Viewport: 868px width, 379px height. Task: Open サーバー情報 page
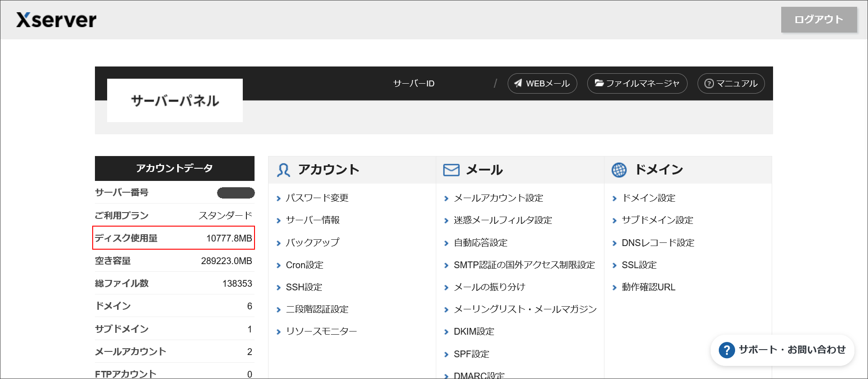point(312,220)
